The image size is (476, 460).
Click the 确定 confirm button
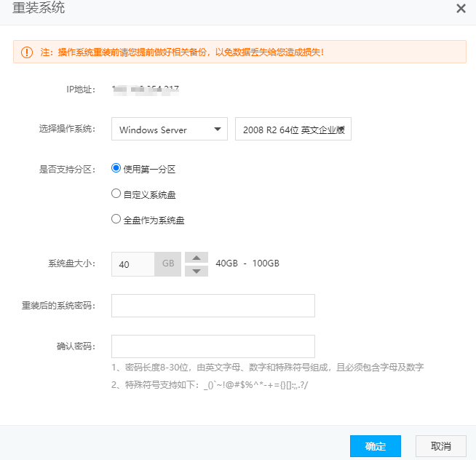(x=376, y=446)
